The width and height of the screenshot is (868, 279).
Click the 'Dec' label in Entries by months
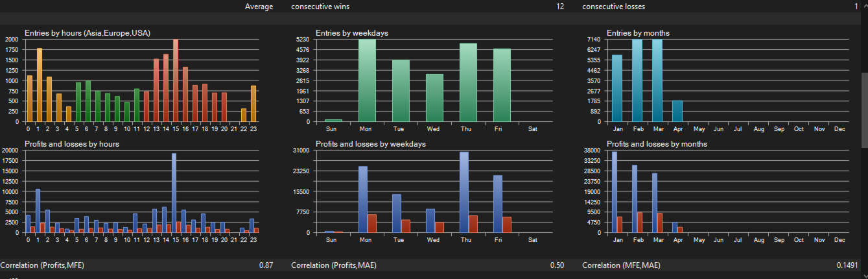point(840,129)
